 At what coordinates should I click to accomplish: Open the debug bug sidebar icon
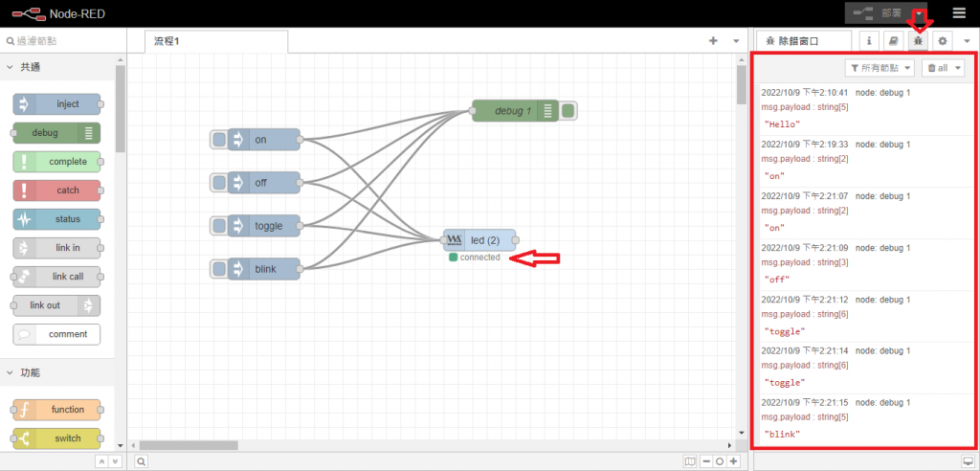click(x=918, y=40)
